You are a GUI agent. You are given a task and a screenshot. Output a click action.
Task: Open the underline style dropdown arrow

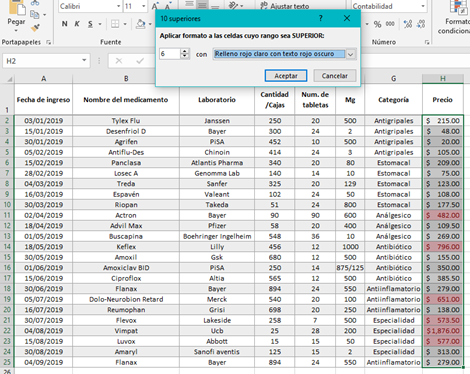[x=99, y=24]
